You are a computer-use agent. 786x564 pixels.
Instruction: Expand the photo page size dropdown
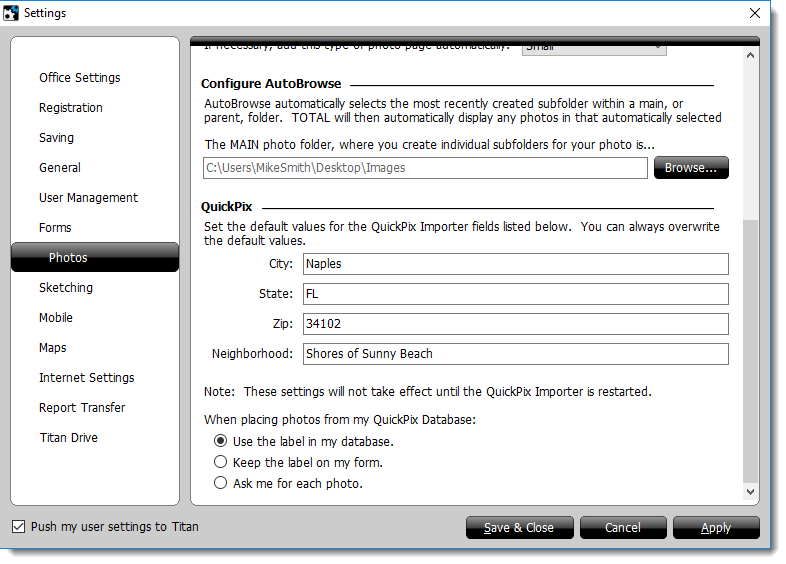click(594, 47)
